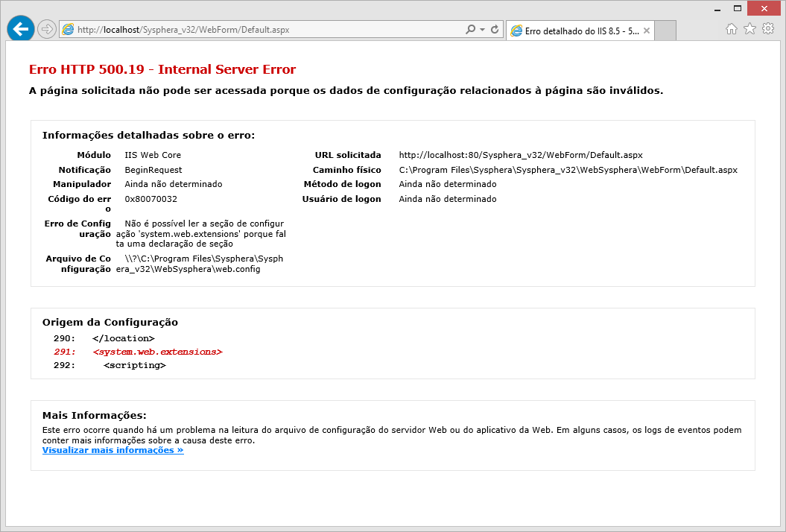Click the IE page icon in address bar

[x=69, y=30]
